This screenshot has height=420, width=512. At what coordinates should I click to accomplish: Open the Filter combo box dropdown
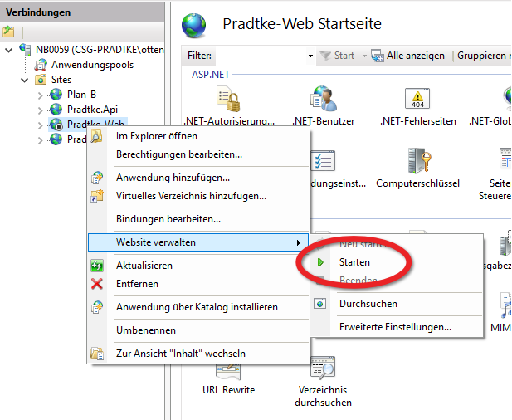click(309, 56)
